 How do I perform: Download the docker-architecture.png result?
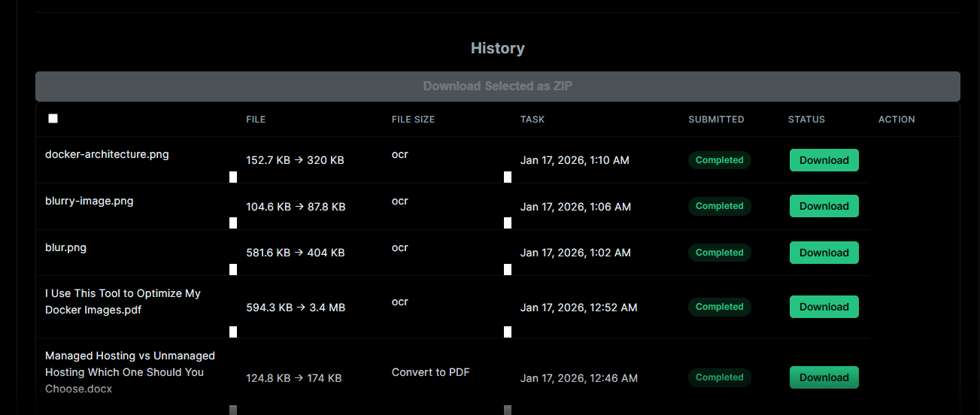[x=824, y=160]
